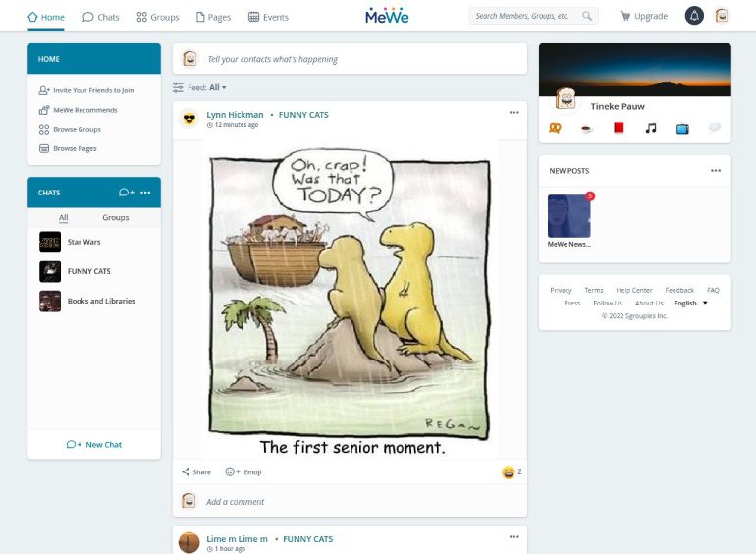The height and width of the screenshot is (554, 756).
Task: Click the reaction count 2 on post
Action: coord(519,471)
